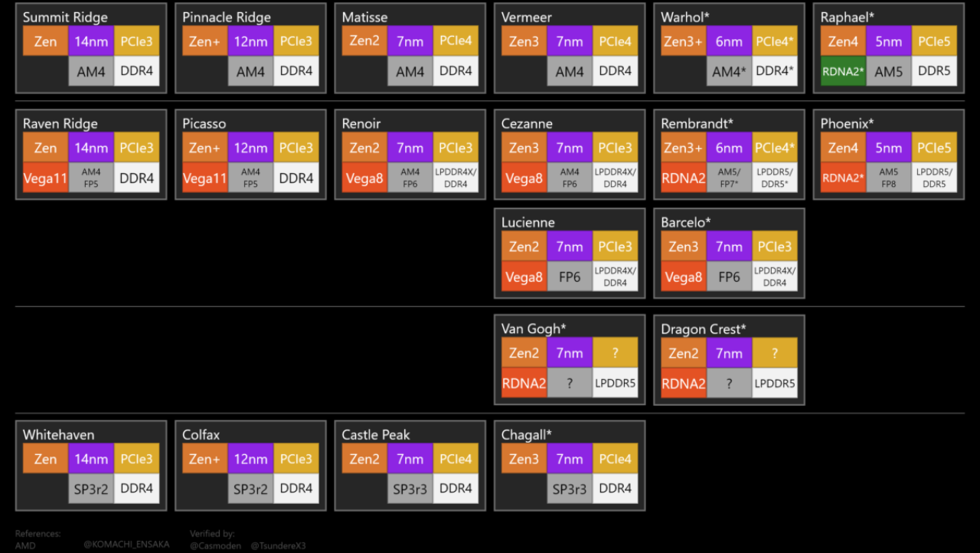980x553 pixels.
Task: Click the Phoenix* card title
Action: point(848,123)
